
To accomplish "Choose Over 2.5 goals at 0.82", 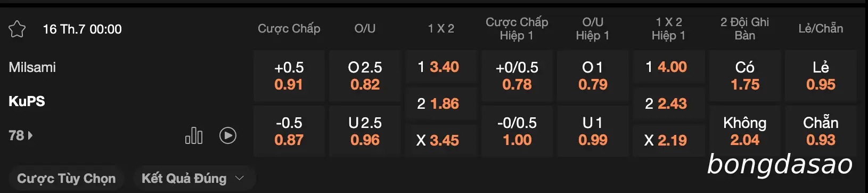I will coord(365,76).
